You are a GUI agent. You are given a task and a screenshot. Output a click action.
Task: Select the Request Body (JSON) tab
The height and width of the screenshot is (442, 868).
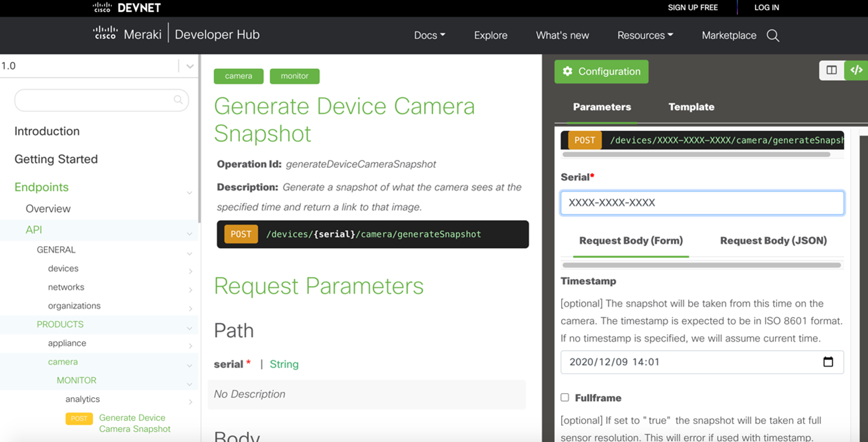click(773, 241)
